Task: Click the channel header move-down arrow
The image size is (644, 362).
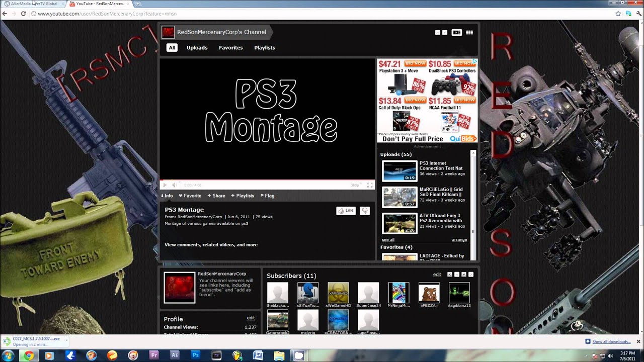Action: [x=445, y=33]
